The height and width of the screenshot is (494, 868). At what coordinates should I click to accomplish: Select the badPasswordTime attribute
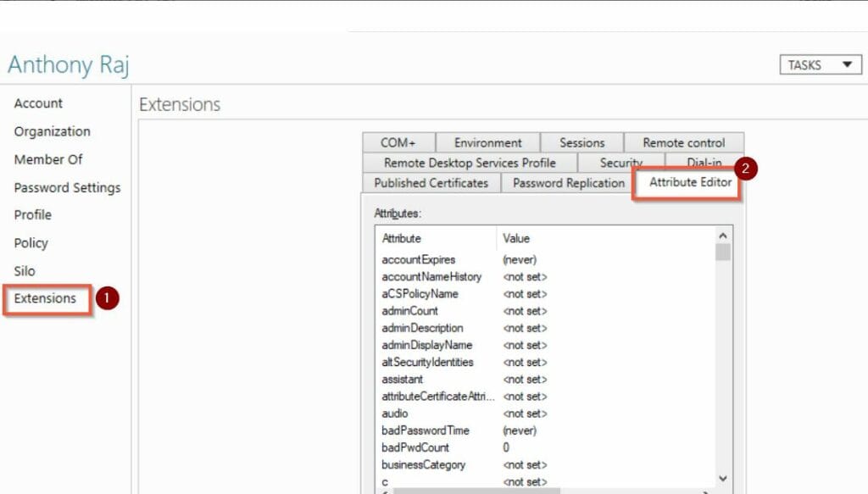pos(545,430)
